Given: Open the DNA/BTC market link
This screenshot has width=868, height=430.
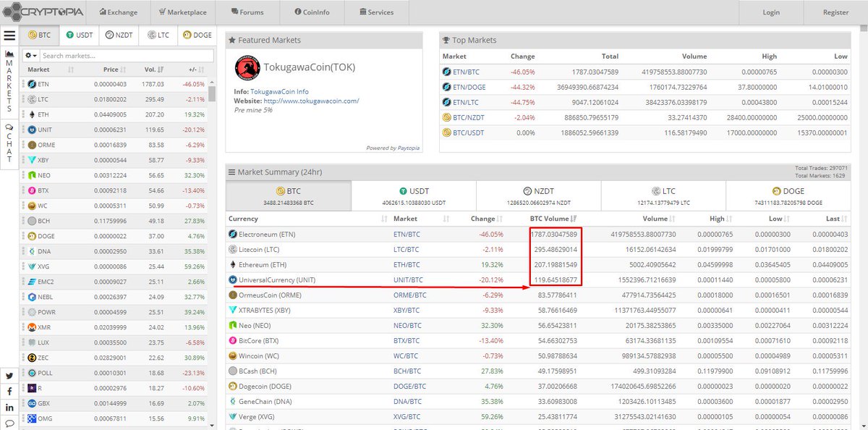Looking at the screenshot, I should click(407, 401).
